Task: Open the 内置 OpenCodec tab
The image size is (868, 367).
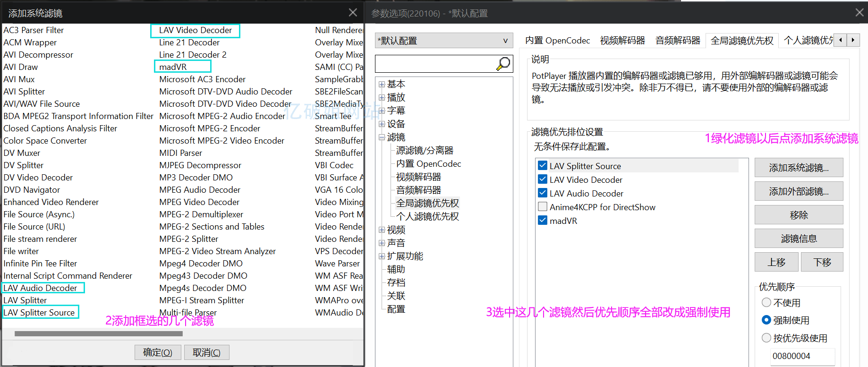Action: pyautogui.click(x=557, y=41)
